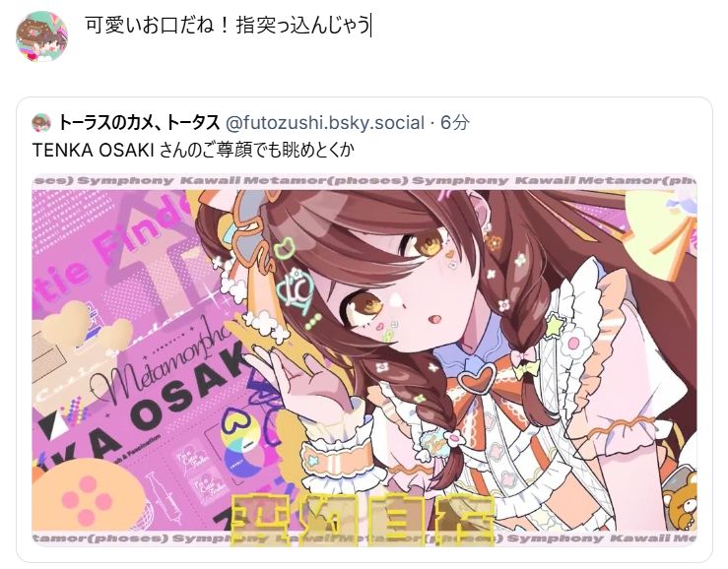Open the author name トーラスのカメ、トータス

point(139,123)
